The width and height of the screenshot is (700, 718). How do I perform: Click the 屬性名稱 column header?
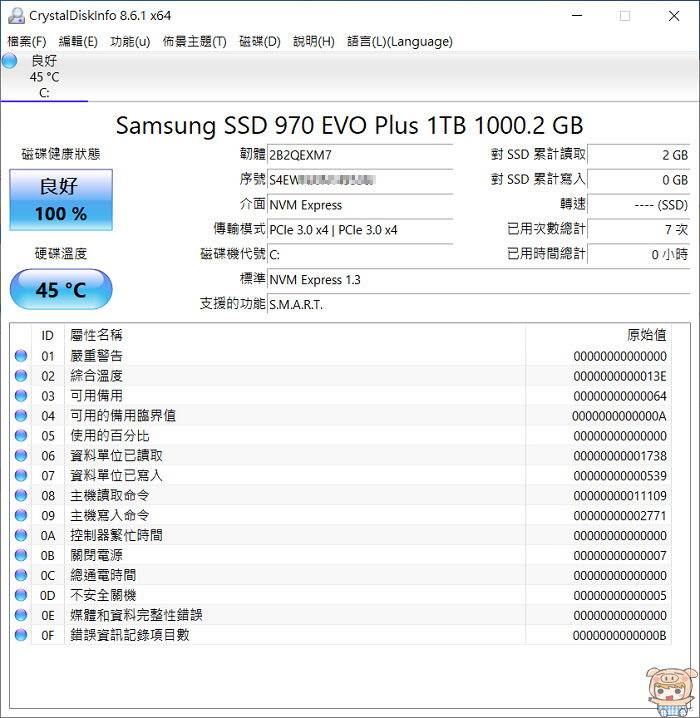pyautogui.click(x=295, y=335)
